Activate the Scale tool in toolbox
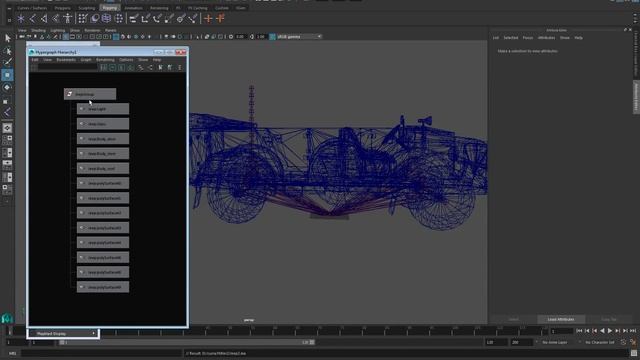This screenshot has height=360, width=640. point(6,101)
